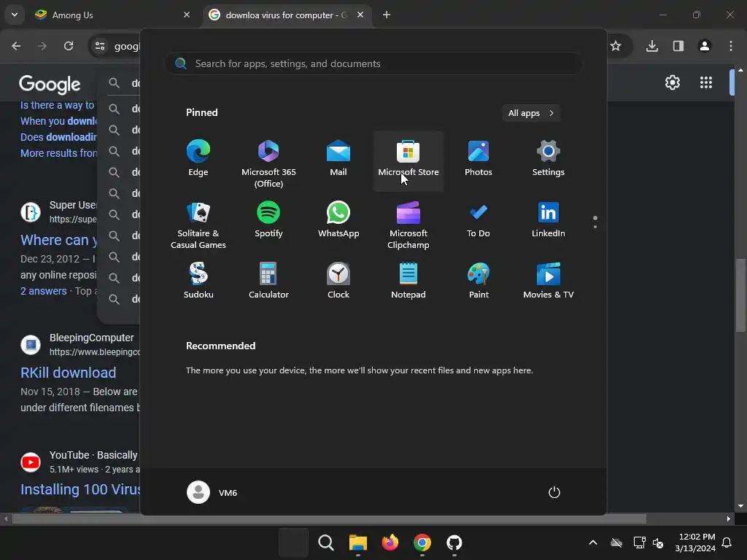
Task: Switch to the Among Us tab
Action: coord(113,15)
